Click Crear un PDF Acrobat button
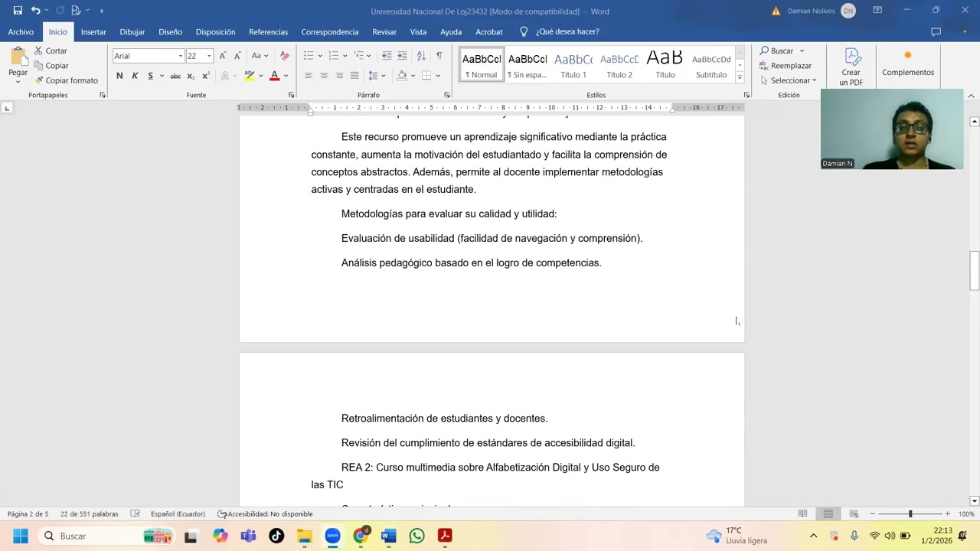Screen dimensions: 980x551 click(x=851, y=67)
